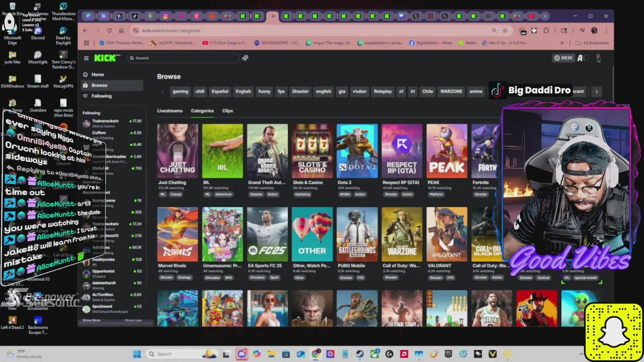The width and height of the screenshot is (644, 362).
Task: Open the Dota 2 category thumbnail
Action: [x=357, y=151]
